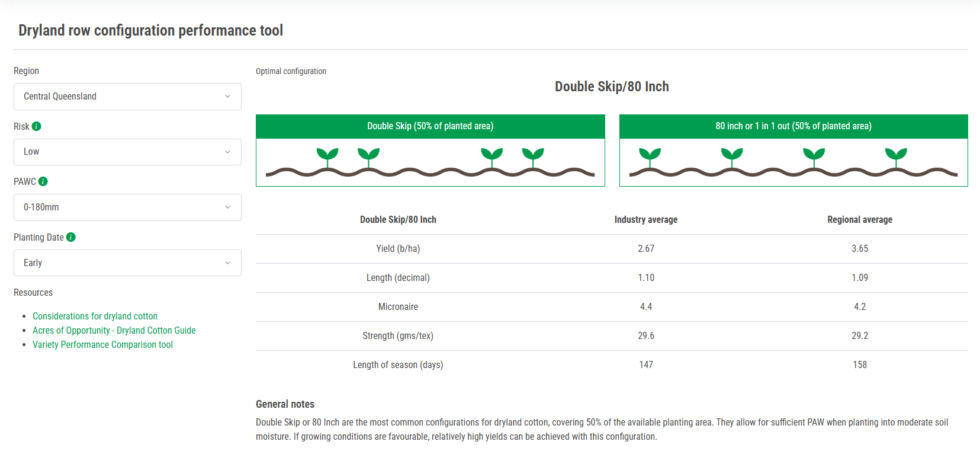The width and height of the screenshot is (980, 467).
Task: Click the Length of season (days) label
Action: (x=398, y=364)
